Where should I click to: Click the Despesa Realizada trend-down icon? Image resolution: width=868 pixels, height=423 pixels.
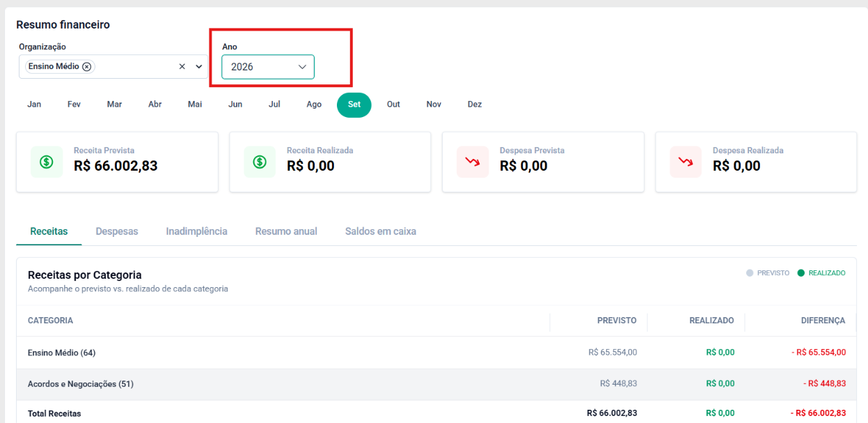point(686,162)
